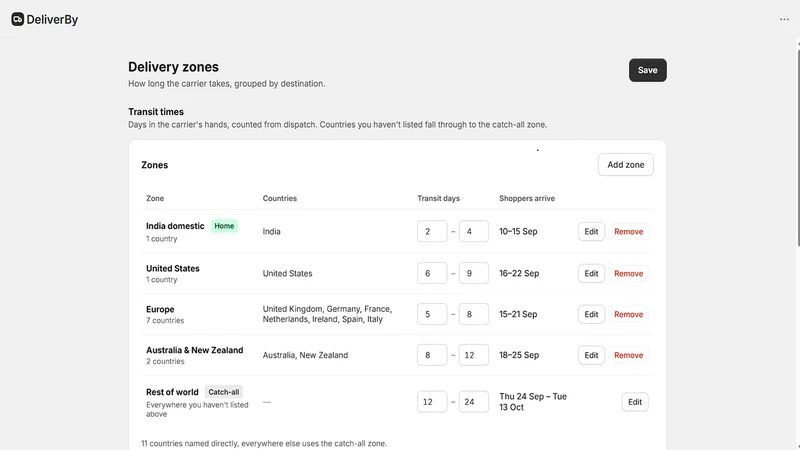The image size is (800, 450).
Task: Edit the United States zone
Action: point(591,273)
